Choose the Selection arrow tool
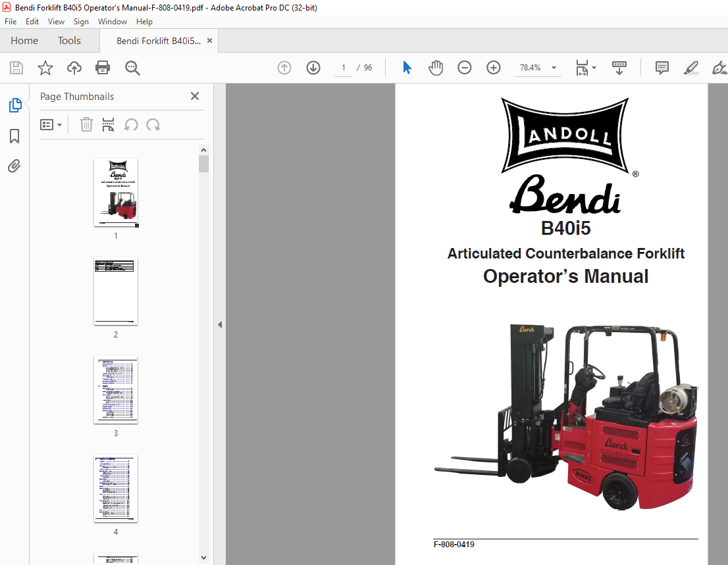728x565 pixels. [407, 68]
